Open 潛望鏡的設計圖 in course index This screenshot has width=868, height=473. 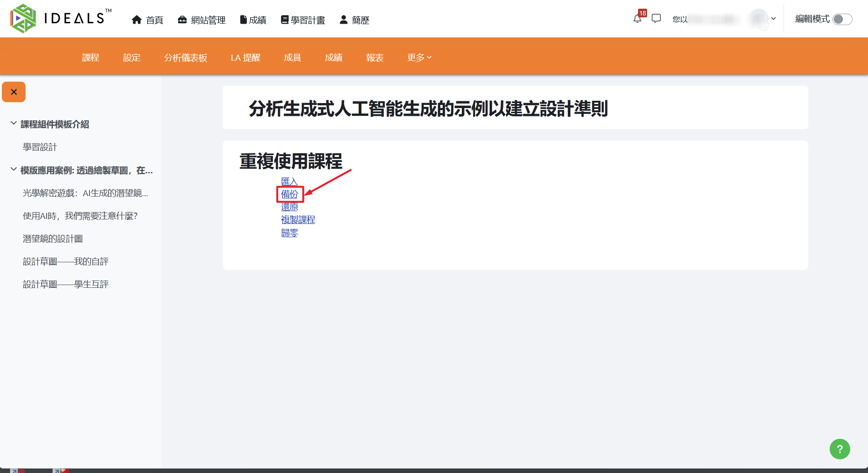(53, 239)
